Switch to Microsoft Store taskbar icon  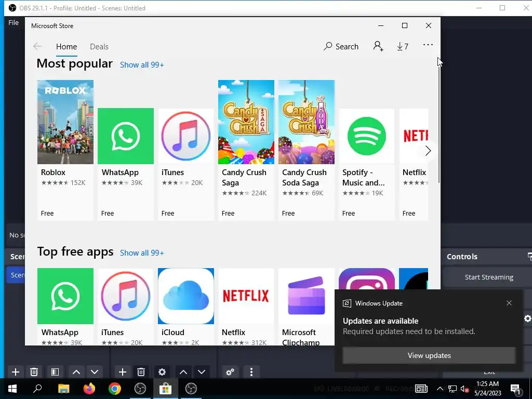[165, 389]
